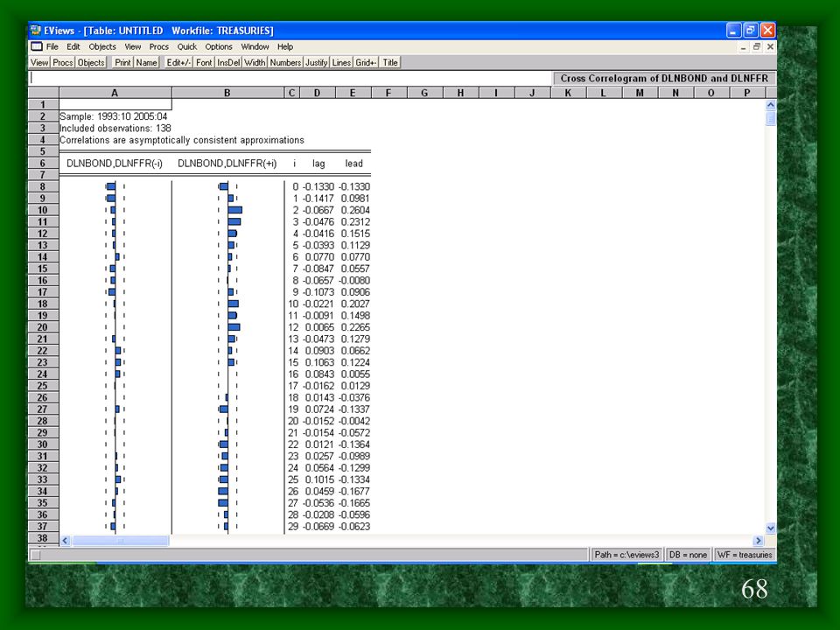840x630 pixels.
Task: Open the Quick menu
Action: (187, 46)
